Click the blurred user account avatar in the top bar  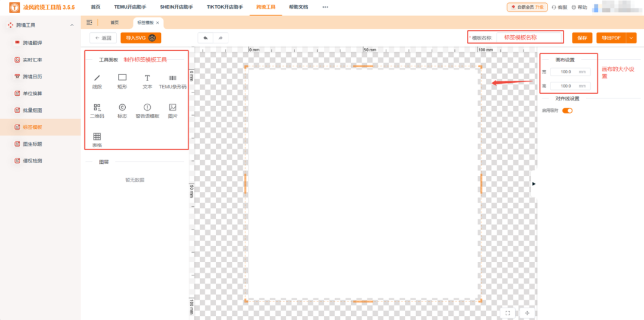click(x=595, y=7)
